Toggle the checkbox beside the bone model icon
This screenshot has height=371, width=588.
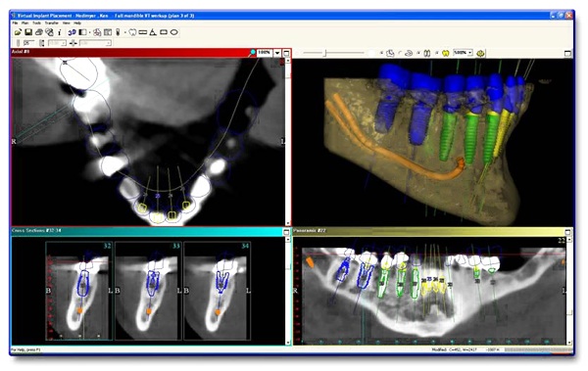(x=381, y=53)
